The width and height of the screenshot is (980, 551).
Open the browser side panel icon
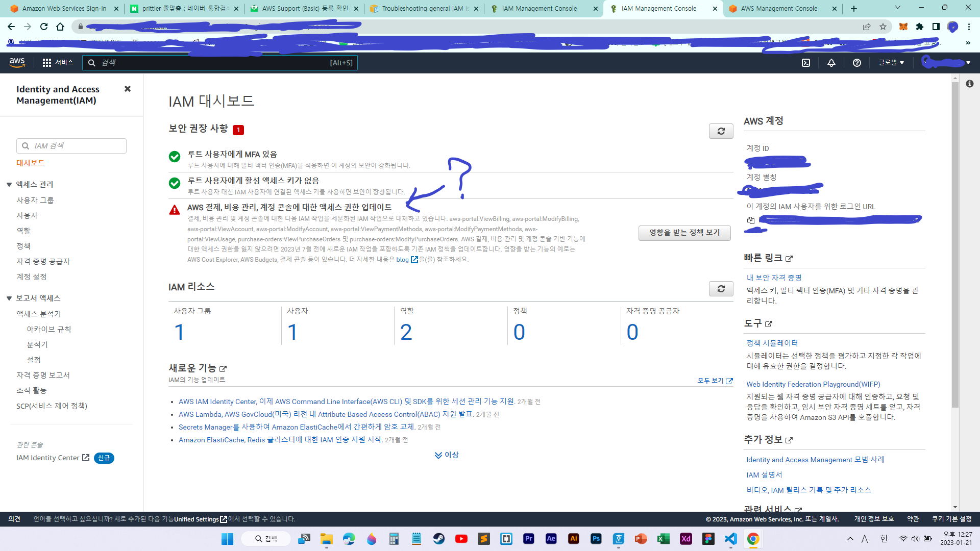coord(936,27)
